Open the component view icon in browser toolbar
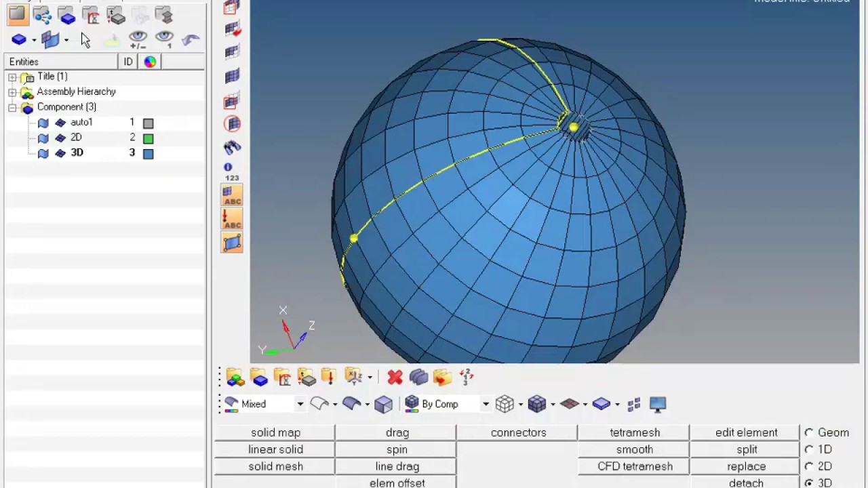868x488 pixels. click(x=66, y=14)
